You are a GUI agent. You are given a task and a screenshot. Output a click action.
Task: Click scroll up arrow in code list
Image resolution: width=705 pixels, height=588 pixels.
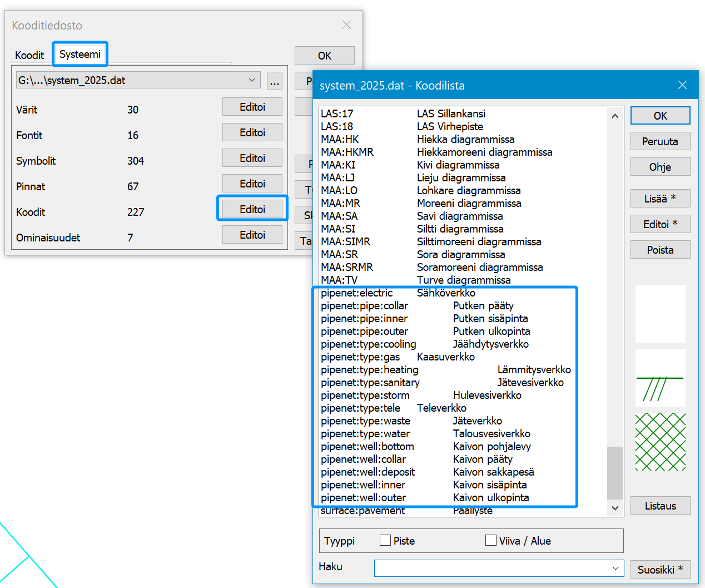[615, 116]
